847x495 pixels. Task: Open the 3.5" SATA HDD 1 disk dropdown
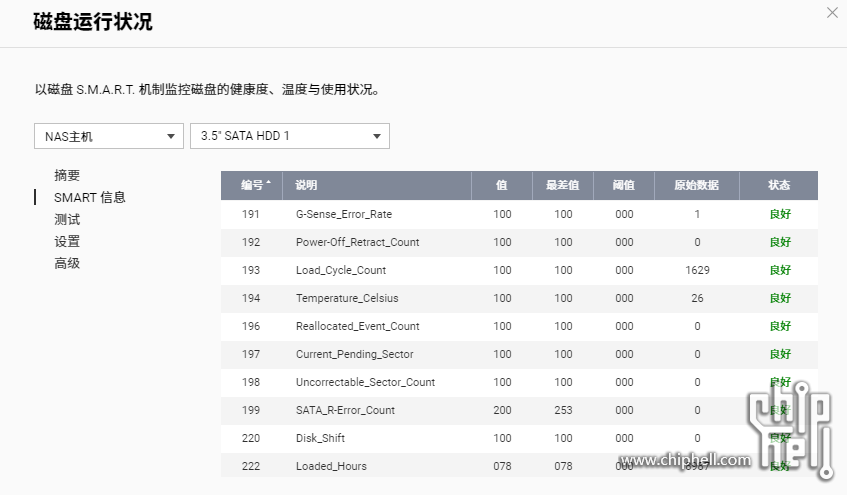(290, 136)
